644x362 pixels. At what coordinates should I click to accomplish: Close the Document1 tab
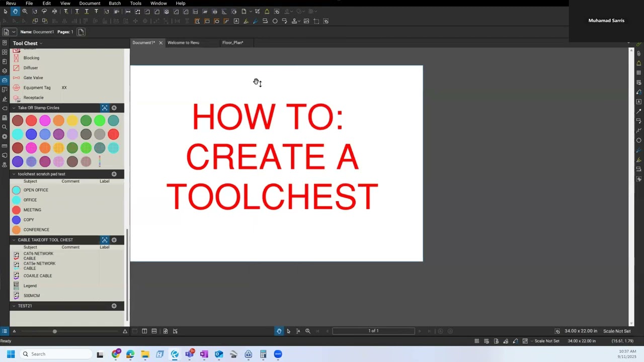[161, 43]
